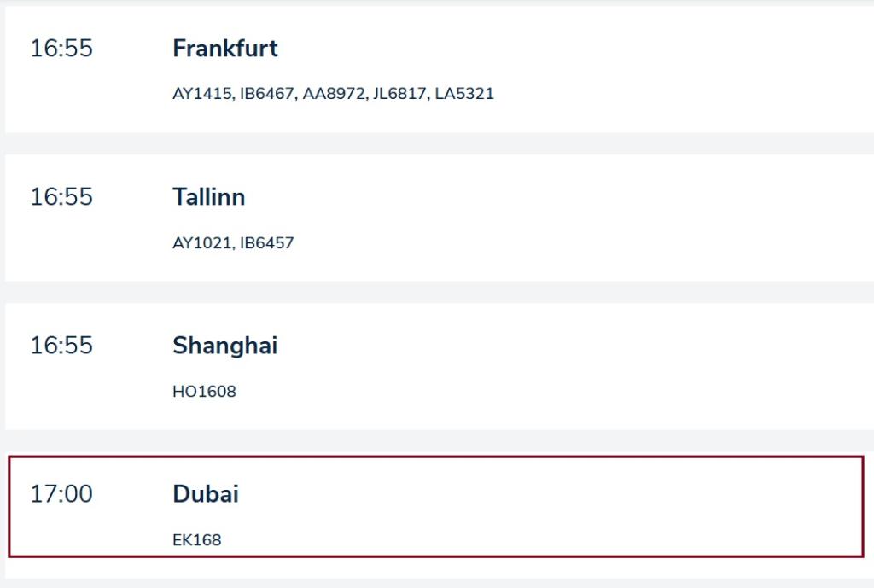The width and height of the screenshot is (874, 588).
Task: Click the 16:55 time beside Shanghai
Action: point(61,346)
